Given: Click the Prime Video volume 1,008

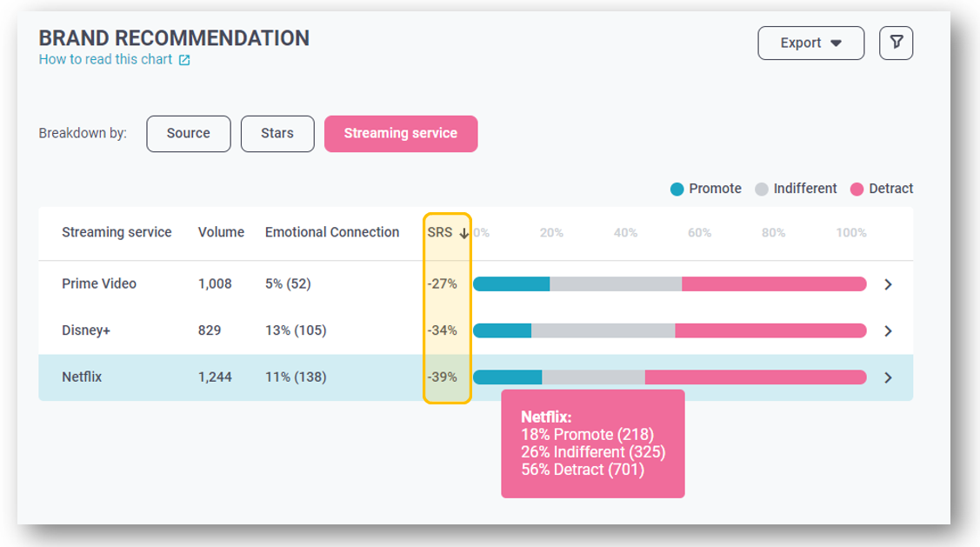Looking at the screenshot, I should 215,284.
